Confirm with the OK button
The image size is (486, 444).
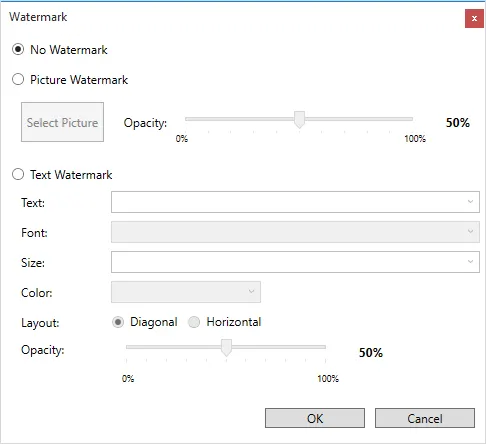tap(315, 418)
